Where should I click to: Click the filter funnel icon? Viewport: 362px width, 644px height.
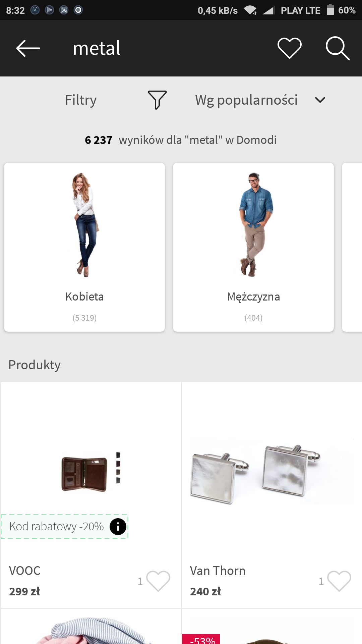(157, 100)
